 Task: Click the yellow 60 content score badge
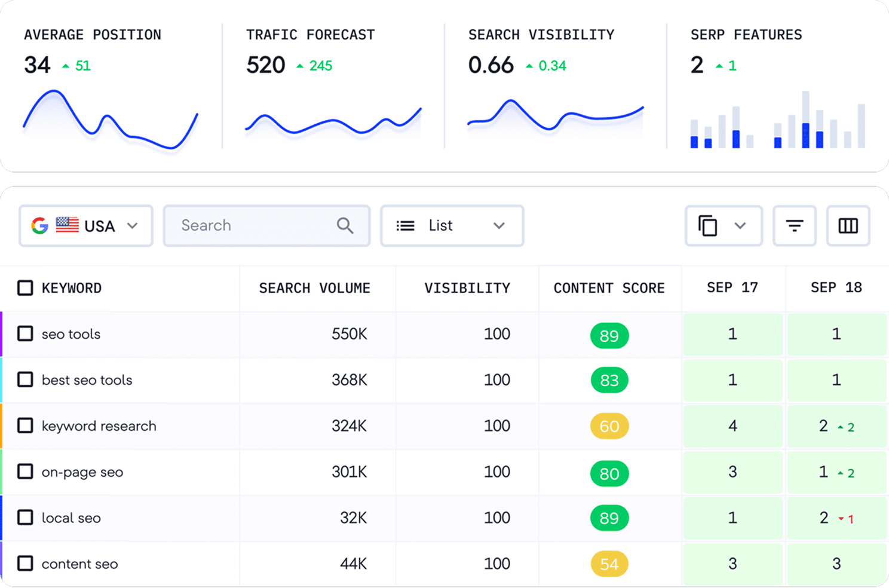(609, 426)
